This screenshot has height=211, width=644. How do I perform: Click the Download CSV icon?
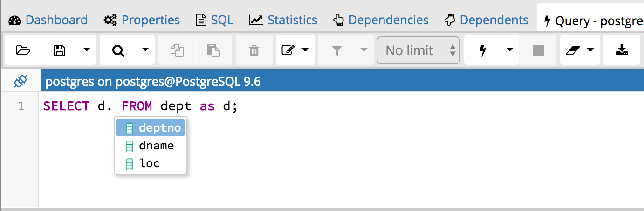coord(621,50)
